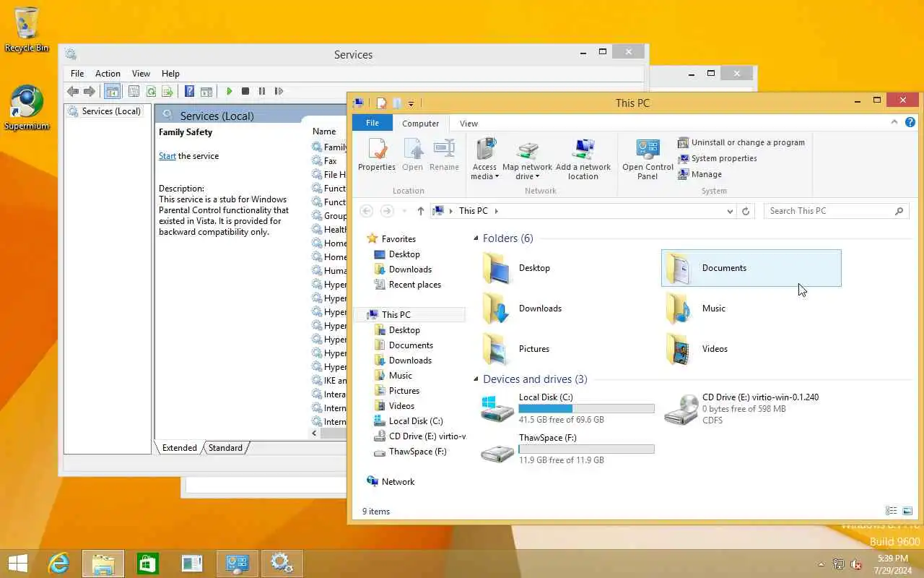Click the Properties sheet icon in Services toolbar
Screen dimensions: 924x578
134,91
